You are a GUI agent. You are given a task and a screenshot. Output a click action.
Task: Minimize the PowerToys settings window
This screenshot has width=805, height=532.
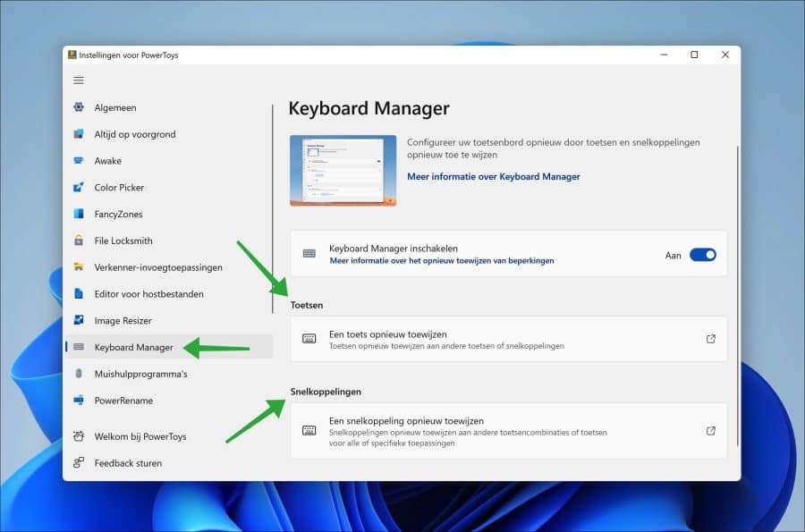tap(664, 55)
